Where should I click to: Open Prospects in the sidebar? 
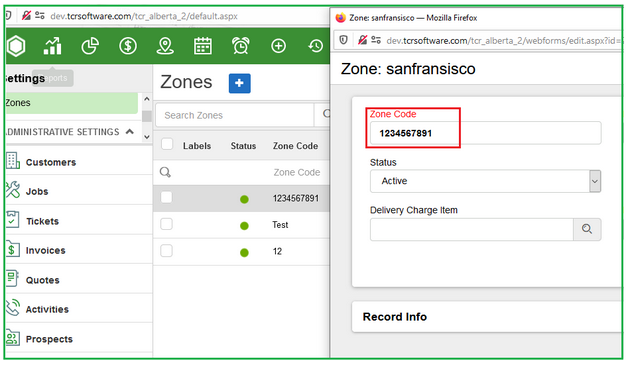click(x=49, y=339)
